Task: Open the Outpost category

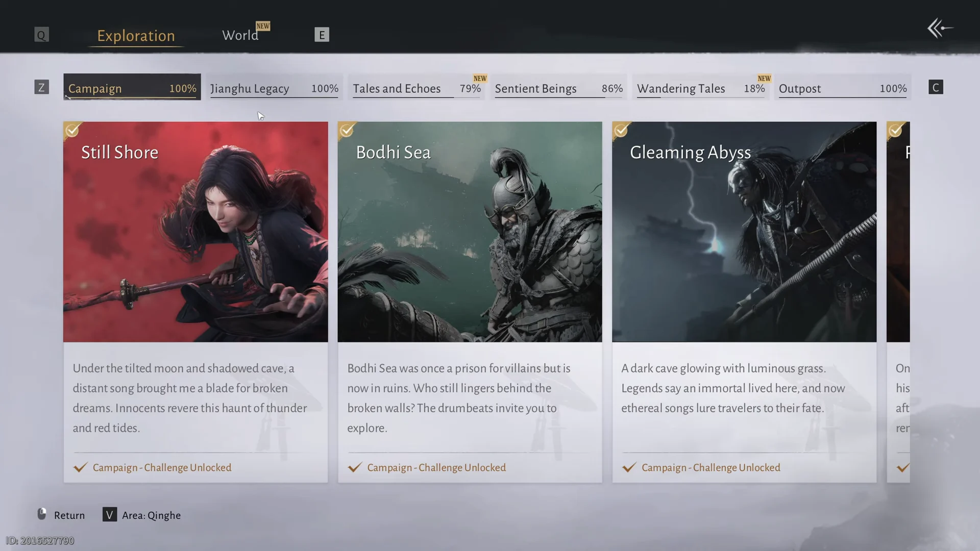Action: (843, 88)
